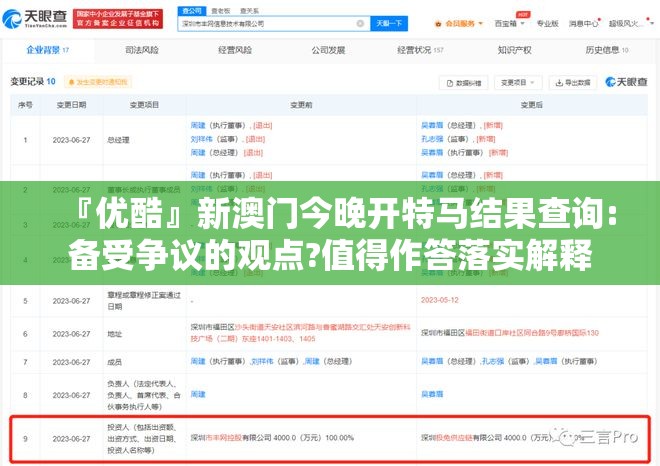Click sequence number 6 in the table
Viewport: 660px width, 466px height.
(25, 334)
